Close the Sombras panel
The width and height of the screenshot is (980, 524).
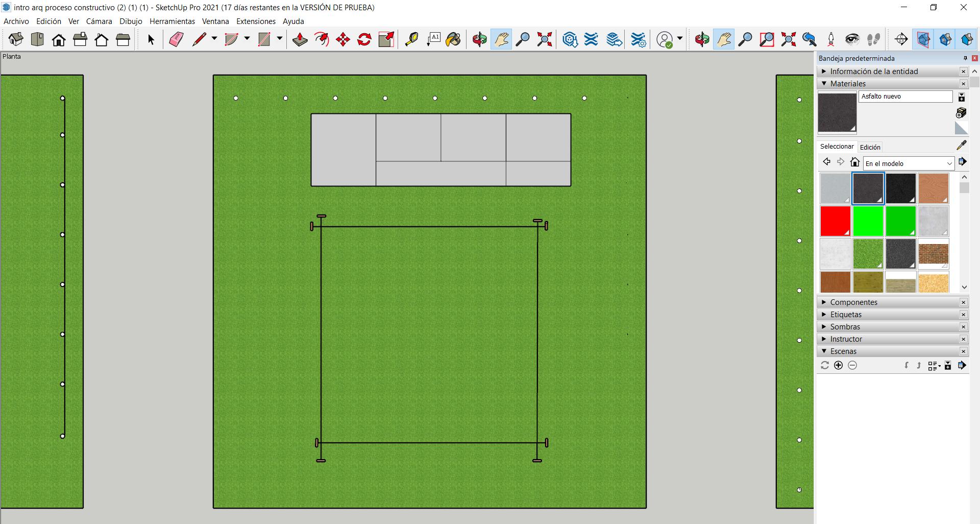963,327
